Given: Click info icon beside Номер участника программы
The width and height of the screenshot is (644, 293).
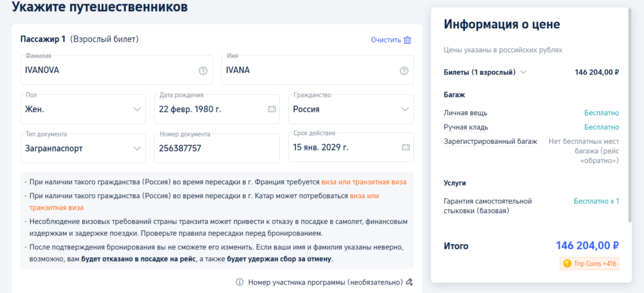Looking at the screenshot, I should point(240,282).
